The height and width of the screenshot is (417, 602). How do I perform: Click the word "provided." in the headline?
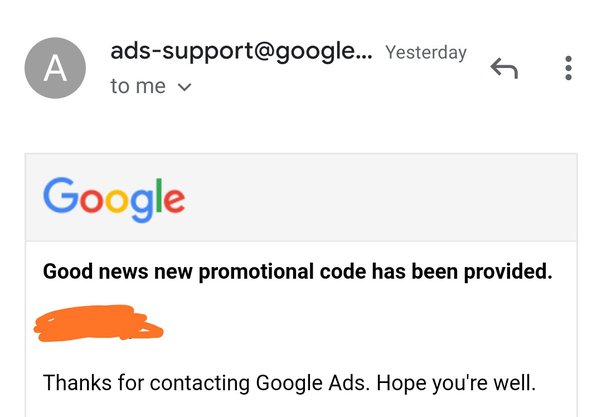click(x=508, y=272)
